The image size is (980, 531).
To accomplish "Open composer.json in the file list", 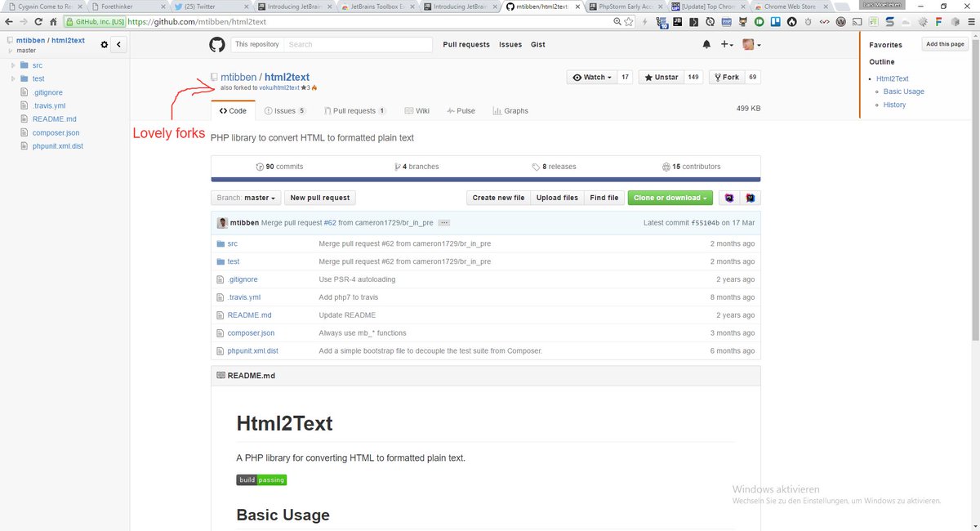I will coord(251,333).
